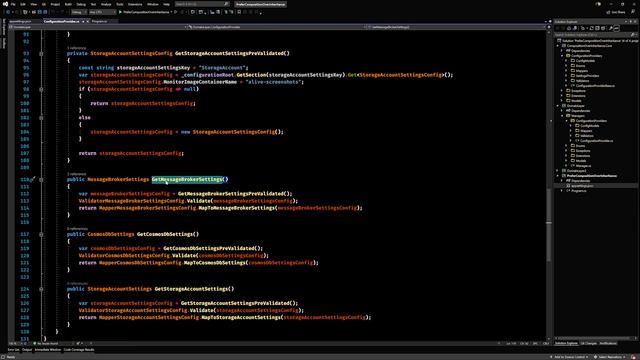Open the Error List tab
Screen dimensions: 640x360
[13, 350]
